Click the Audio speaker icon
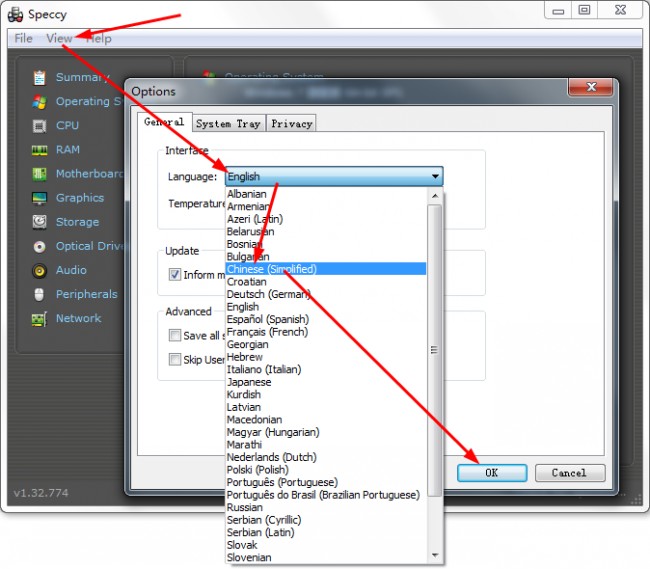650x569 pixels. 39,271
